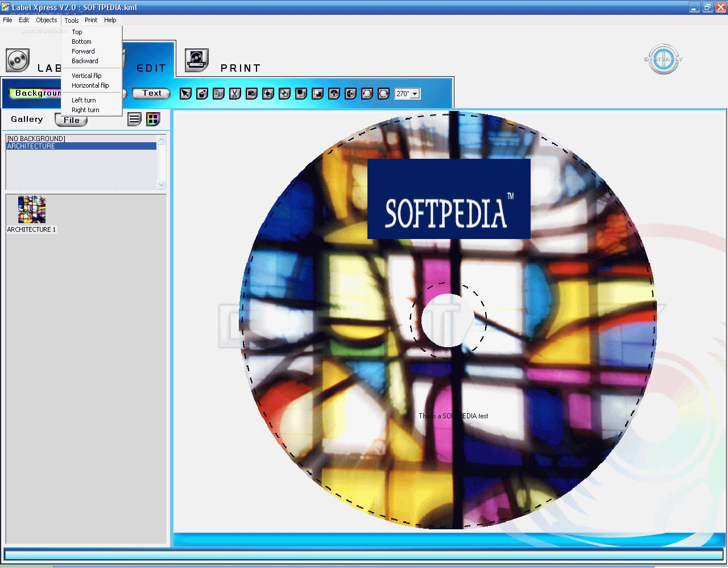Click the Copy toolbar icon
Screen dimensions: 728x568
[x=218, y=93]
